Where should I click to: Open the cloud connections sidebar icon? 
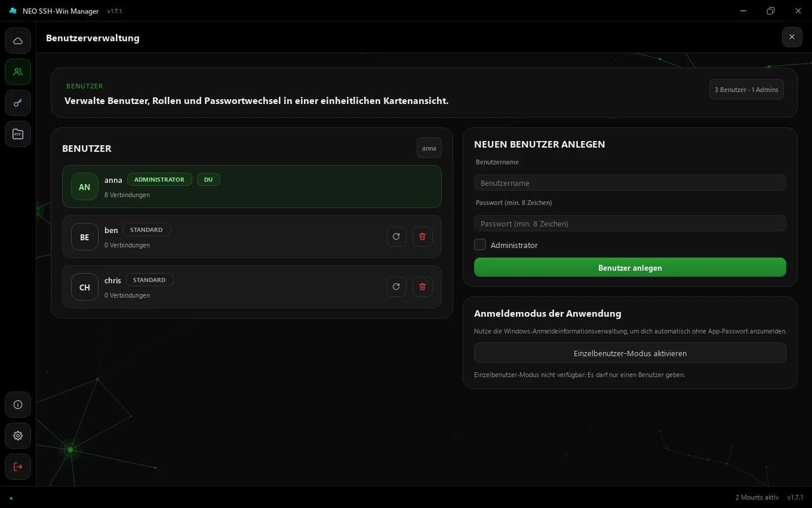18,41
